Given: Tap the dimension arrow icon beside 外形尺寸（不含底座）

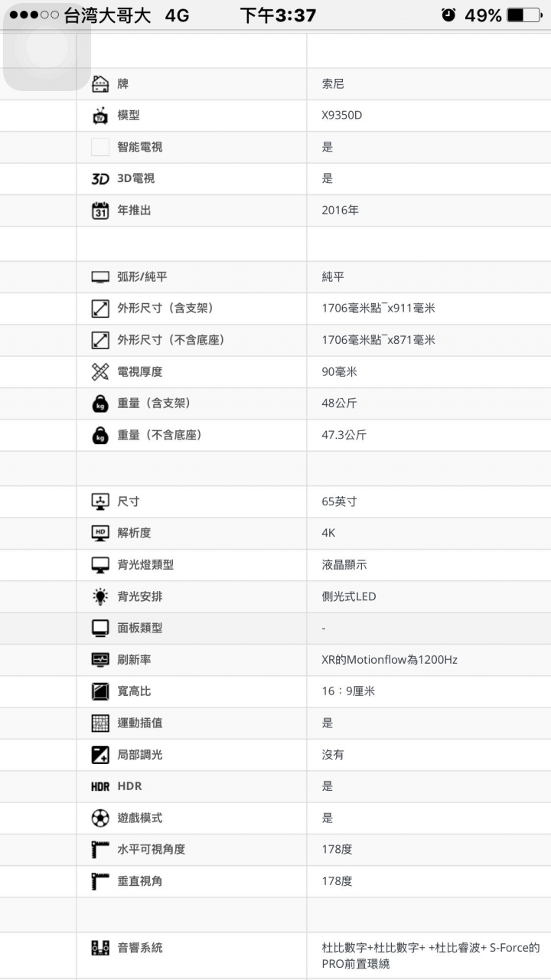Looking at the screenshot, I should (100, 340).
